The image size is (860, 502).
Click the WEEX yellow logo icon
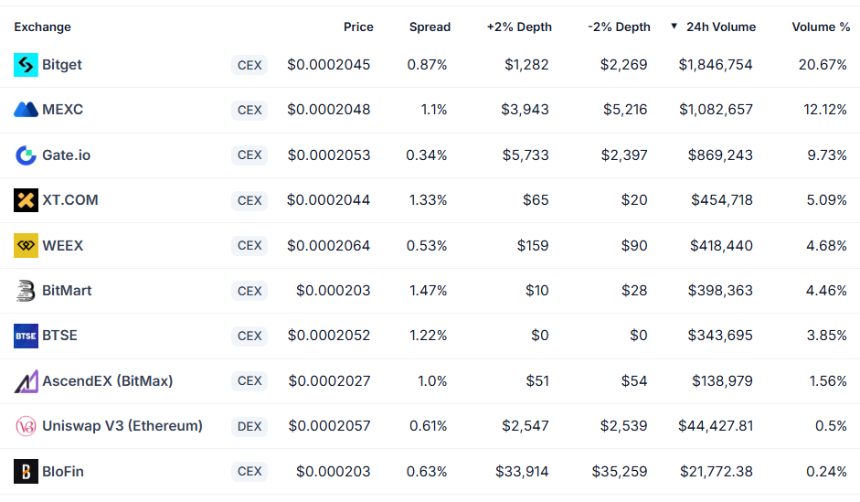(x=26, y=245)
